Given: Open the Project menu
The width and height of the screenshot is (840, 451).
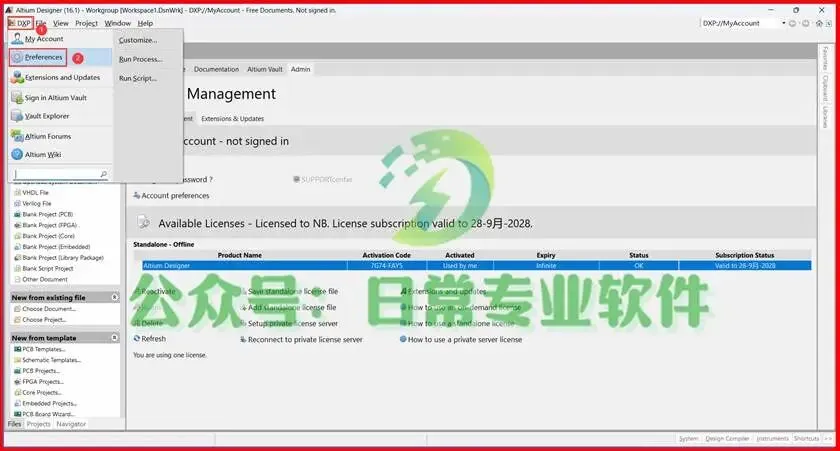Looking at the screenshot, I should click(86, 24).
